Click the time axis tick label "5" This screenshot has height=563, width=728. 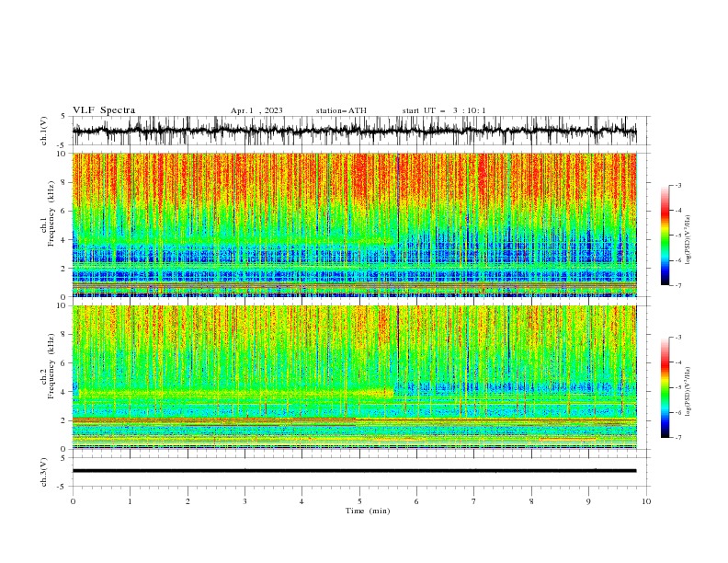click(359, 501)
